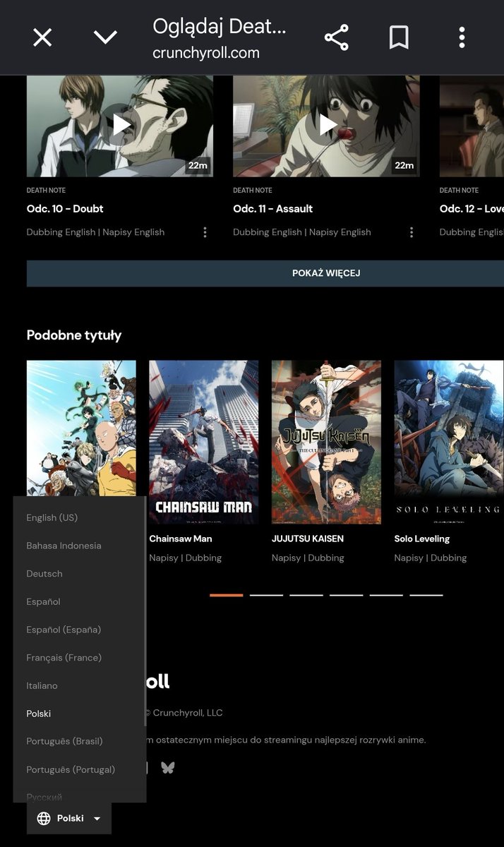The width and height of the screenshot is (504, 847).
Task: Open the Odc. 12 episode title
Action: pyautogui.click(x=472, y=209)
